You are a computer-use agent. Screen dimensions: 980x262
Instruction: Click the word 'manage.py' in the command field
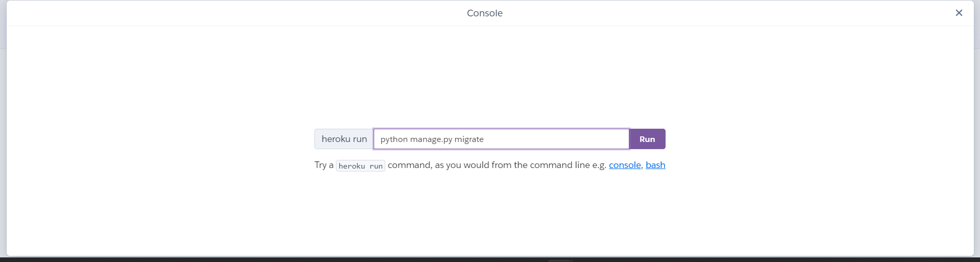coord(431,139)
